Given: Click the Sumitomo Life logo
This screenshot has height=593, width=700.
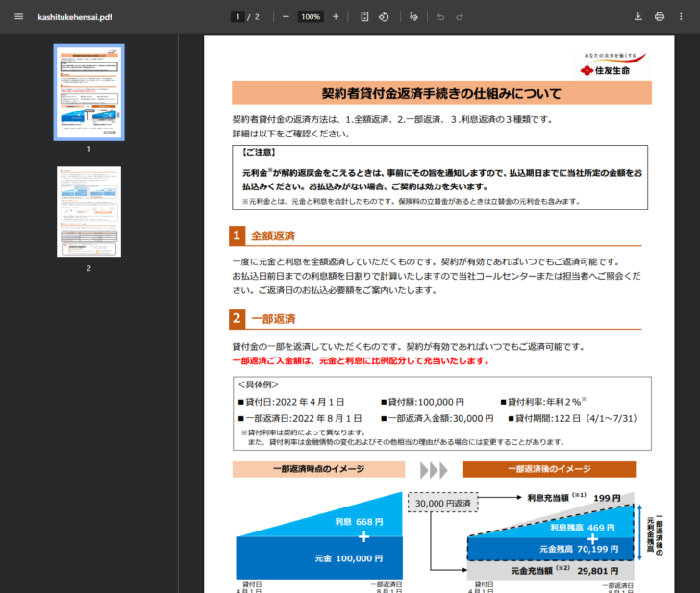Looking at the screenshot, I should tap(612, 64).
